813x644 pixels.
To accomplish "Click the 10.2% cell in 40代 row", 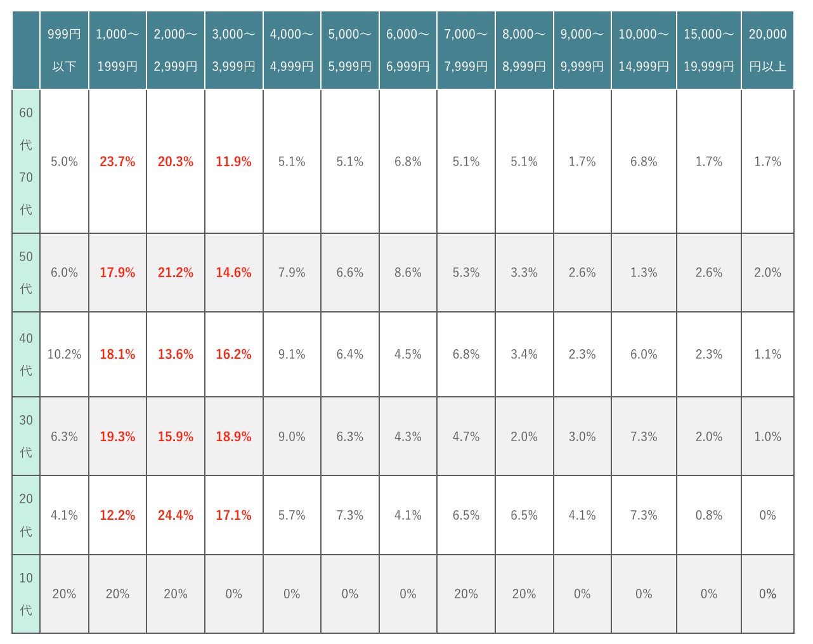I will click(64, 354).
